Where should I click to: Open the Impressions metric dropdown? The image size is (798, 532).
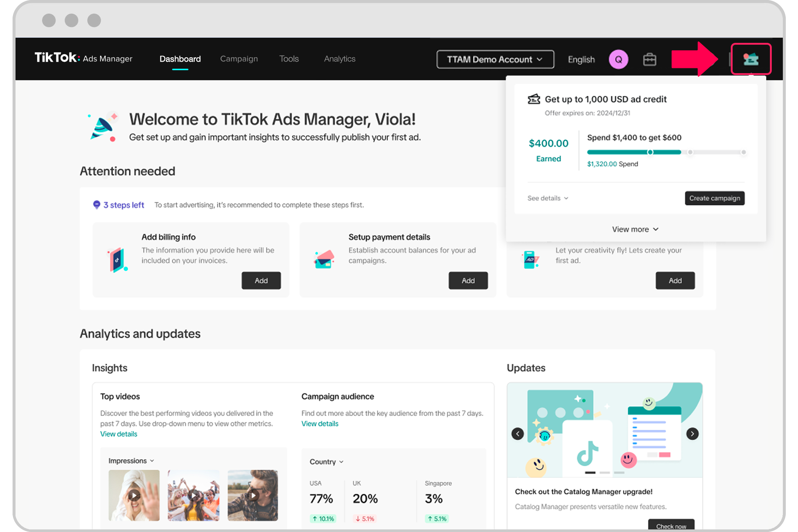[131, 461]
